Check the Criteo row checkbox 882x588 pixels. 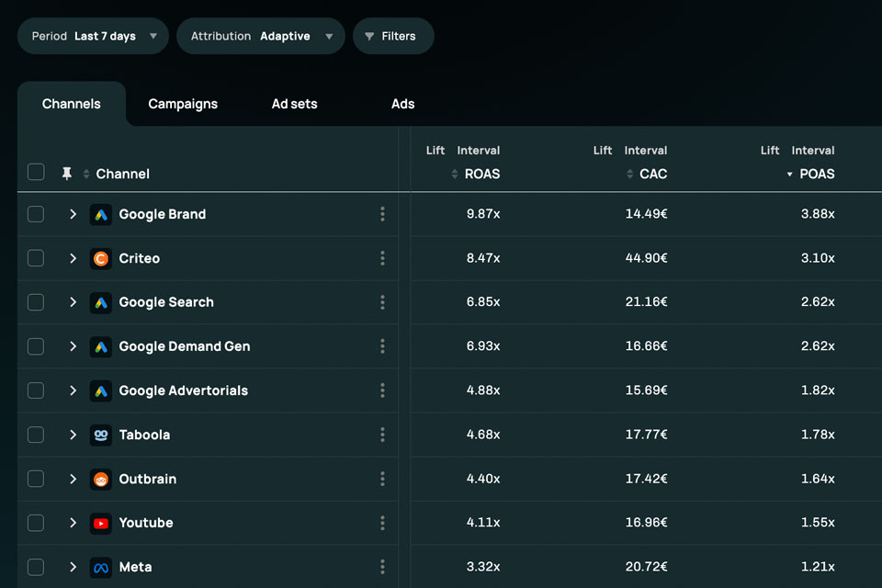coord(36,257)
